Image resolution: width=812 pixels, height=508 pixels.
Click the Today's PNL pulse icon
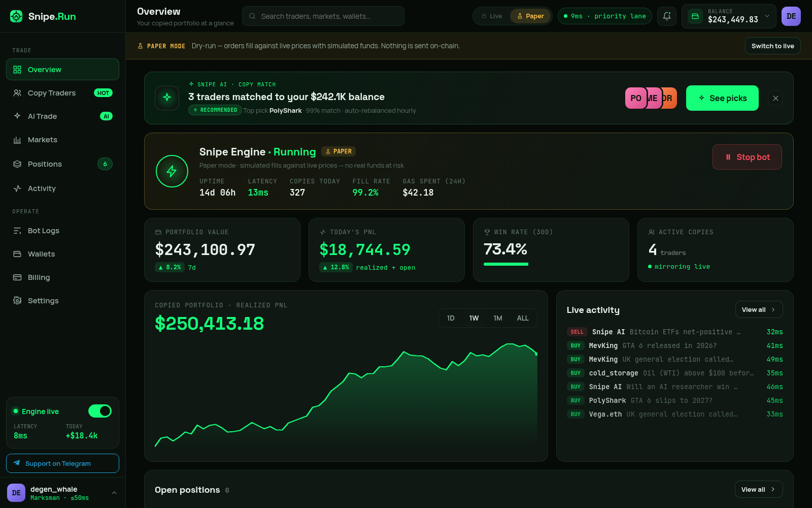[x=322, y=232]
